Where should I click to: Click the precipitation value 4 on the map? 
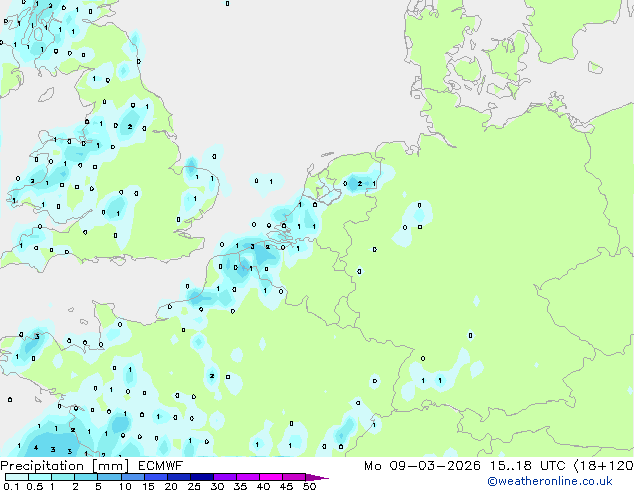click(36, 448)
